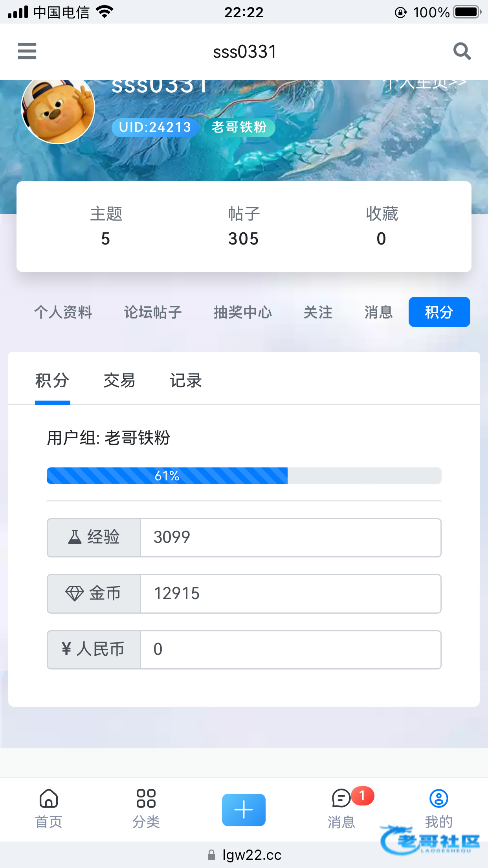
Task: Tap the bear avatar picture
Action: click(58, 108)
